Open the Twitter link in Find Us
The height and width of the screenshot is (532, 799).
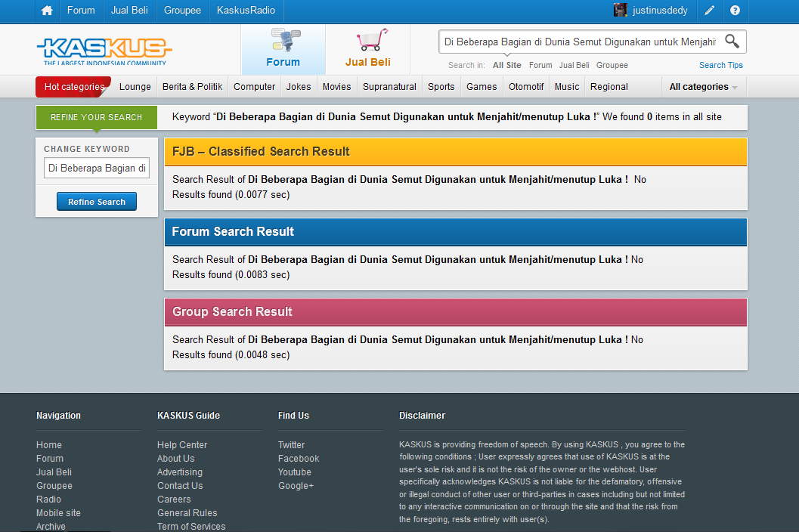292,445
